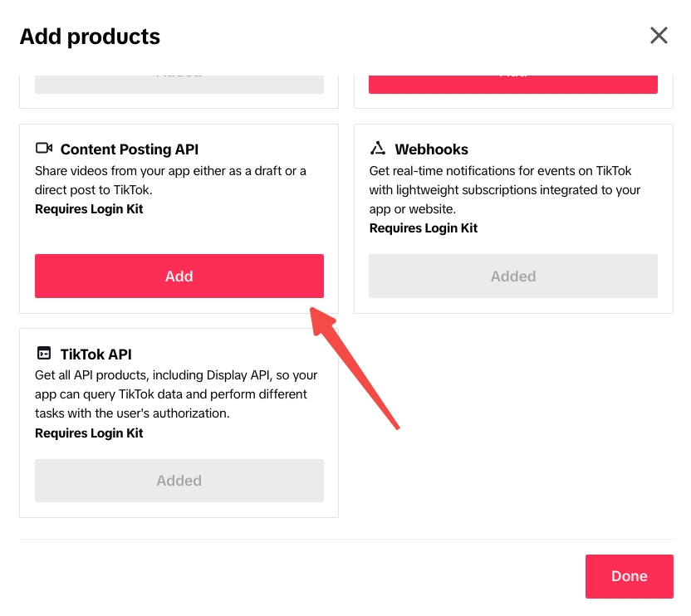This screenshot has height=616, width=691.
Task: Click 'Requires Login Kit' under Webhooks
Action: point(424,228)
